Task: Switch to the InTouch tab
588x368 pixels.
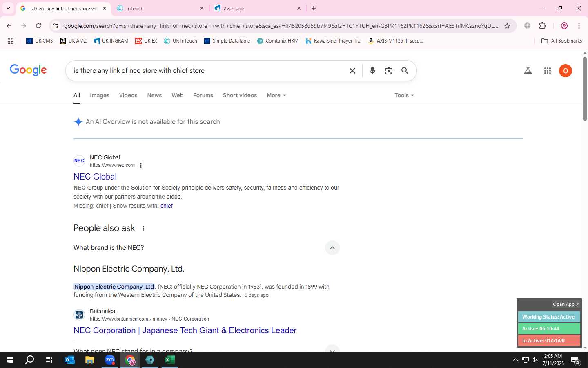Action: click(160, 8)
